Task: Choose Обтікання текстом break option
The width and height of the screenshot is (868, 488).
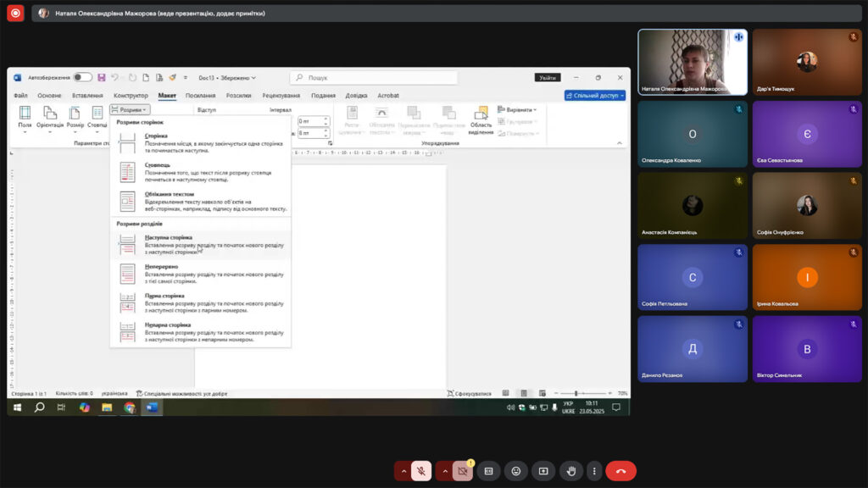Action: click(200, 202)
